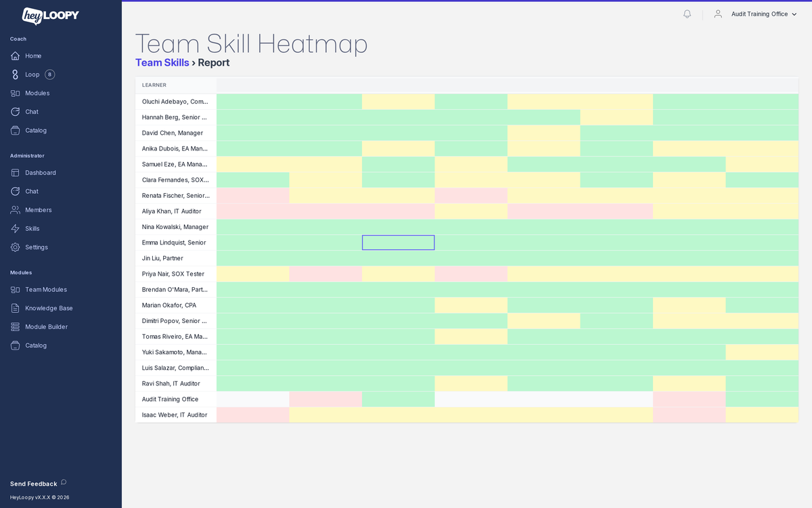Select learner Emma Lindquist, Senior

click(x=176, y=242)
